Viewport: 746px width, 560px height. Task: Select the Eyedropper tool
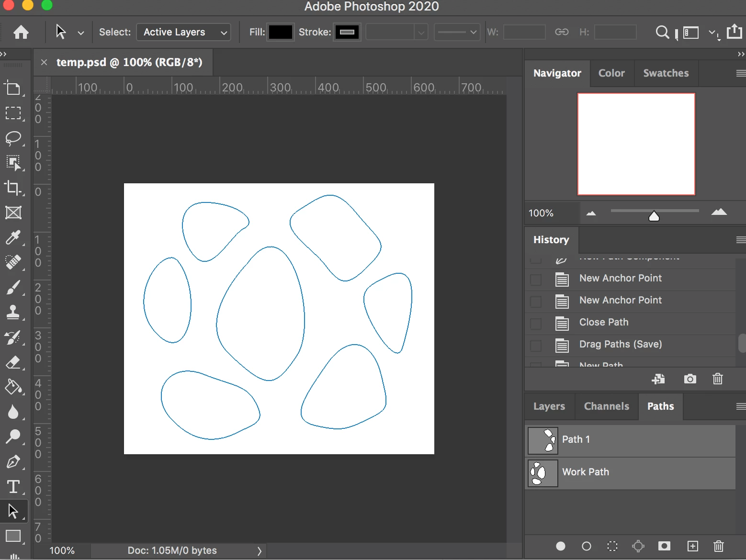pos(13,237)
